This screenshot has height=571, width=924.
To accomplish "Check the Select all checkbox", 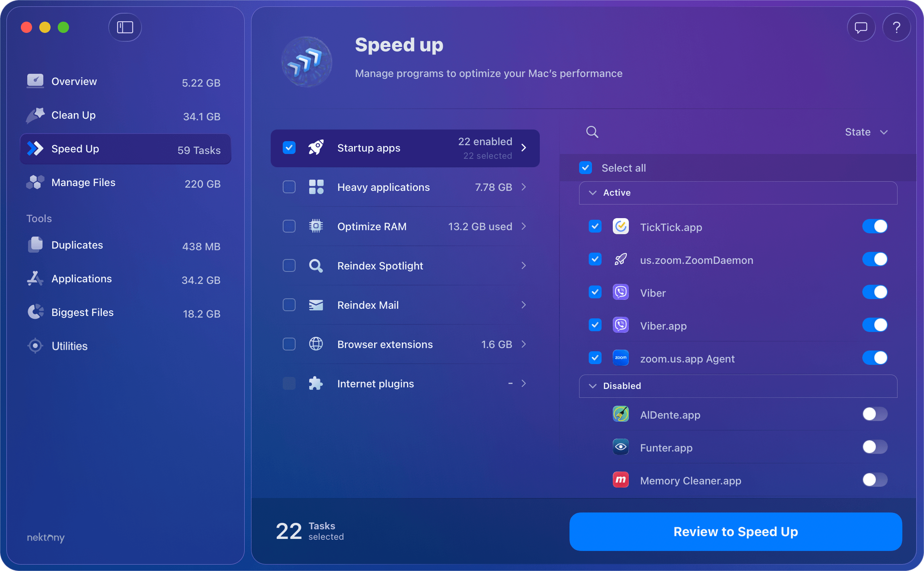I will (x=586, y=168).
